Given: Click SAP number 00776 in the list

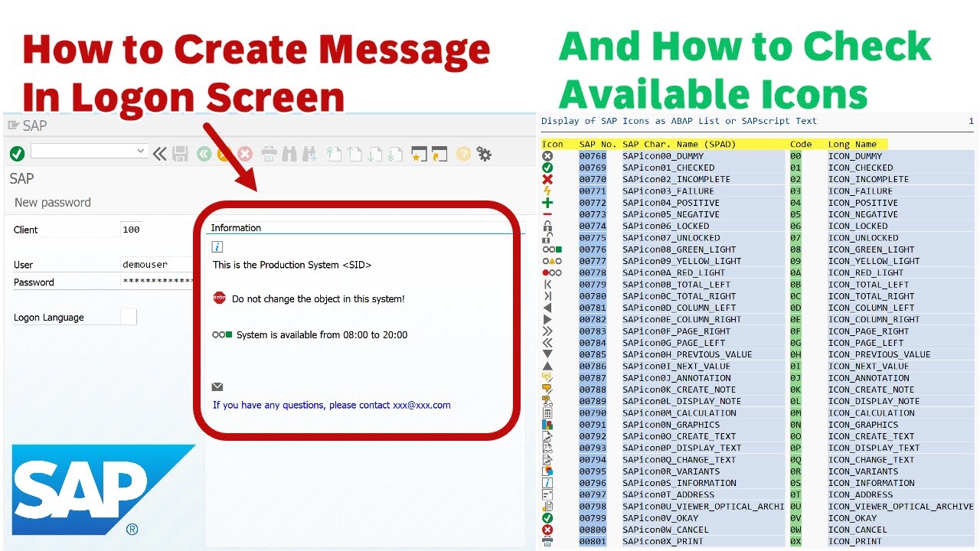Looking at the screenshot, I should pyautogui.click(x=593, y=249).
